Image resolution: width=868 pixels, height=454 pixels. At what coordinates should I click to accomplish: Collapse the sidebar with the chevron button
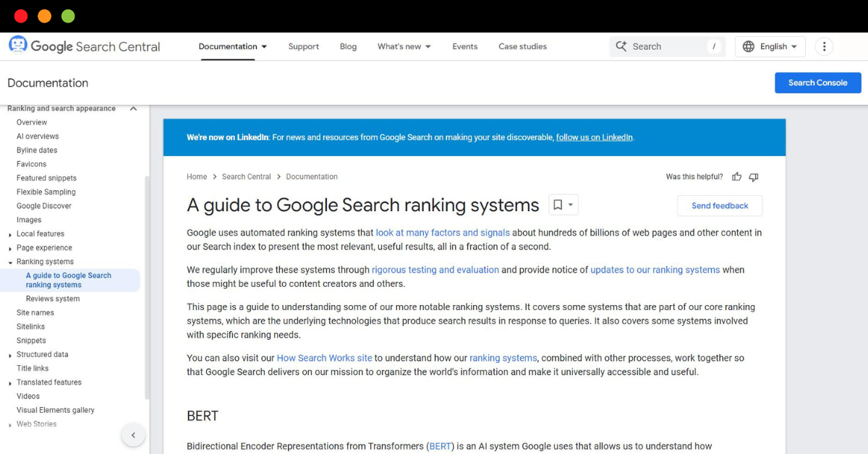(133, 435)
